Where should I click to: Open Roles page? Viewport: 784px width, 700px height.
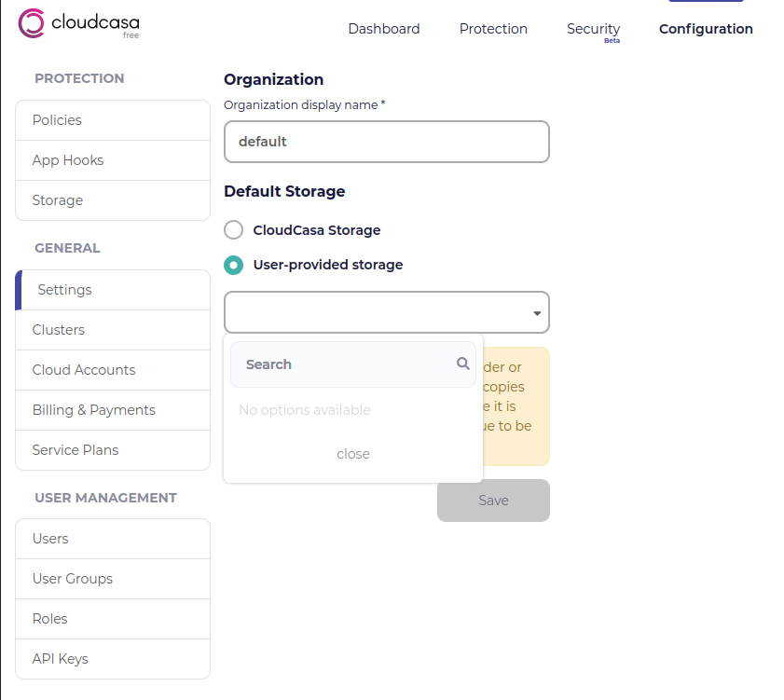pyautogui.click(x=113, y=619)
